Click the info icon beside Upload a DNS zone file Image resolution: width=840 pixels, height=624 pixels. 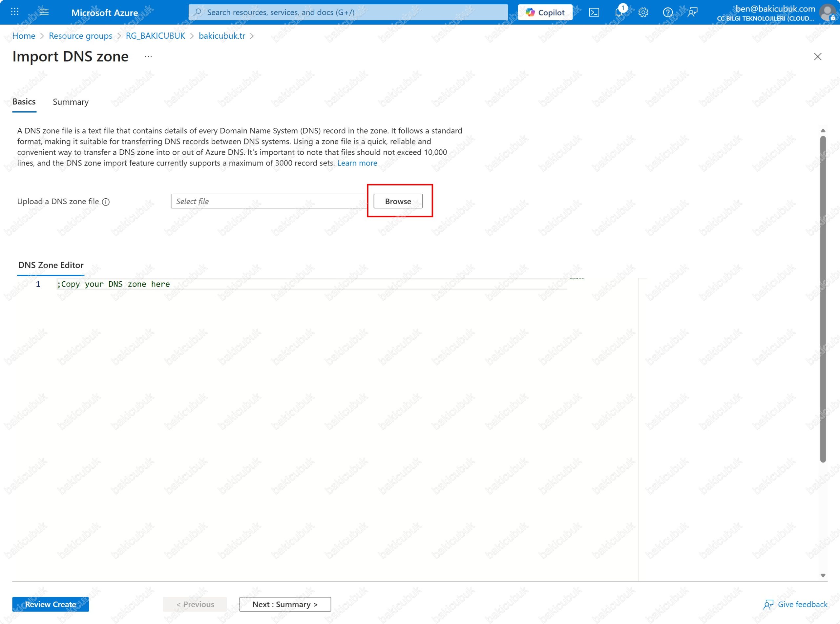(x=106, y=202)
